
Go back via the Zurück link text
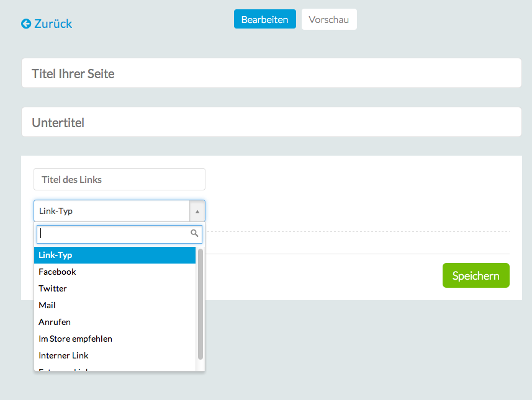pos(53,24)
